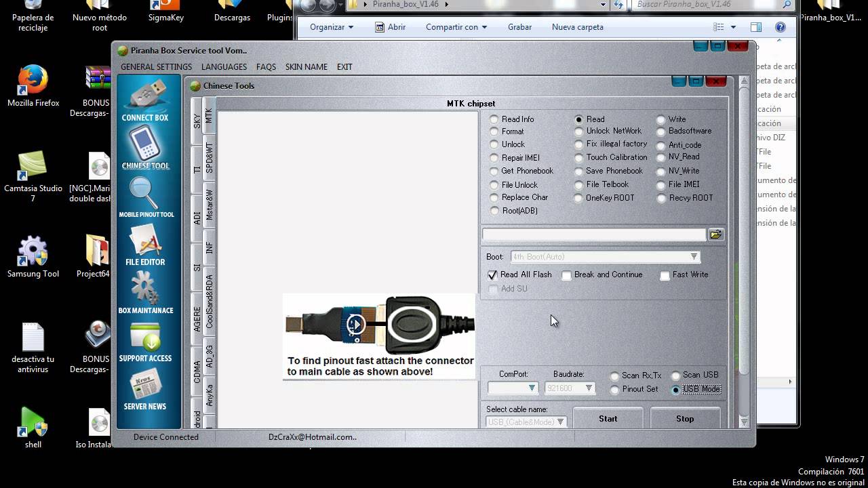Viewport: 868px width, 488px height.
Task: Expand the Explorer address bar history dropdown
Action: 604,5
